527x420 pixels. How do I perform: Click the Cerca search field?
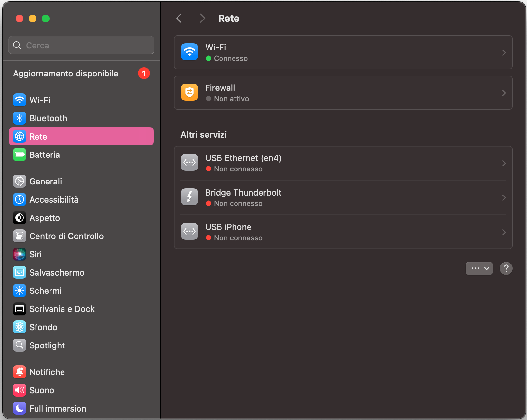(81, 45)
